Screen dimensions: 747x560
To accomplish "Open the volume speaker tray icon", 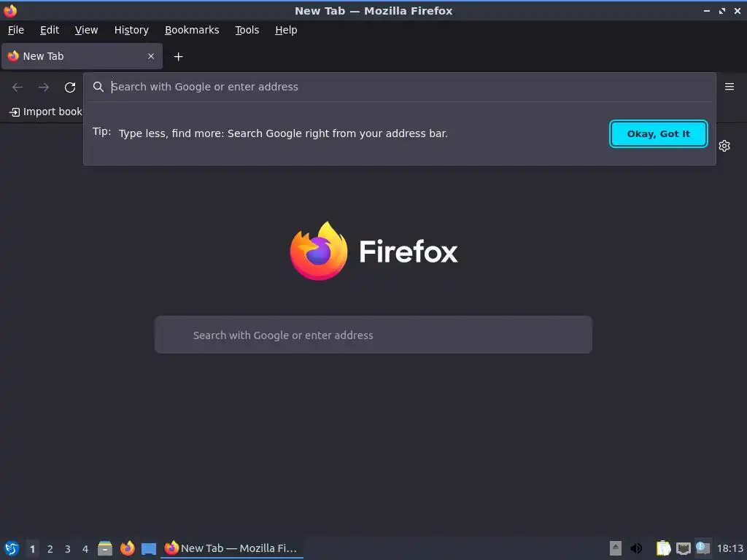I will tap(636, 548).
